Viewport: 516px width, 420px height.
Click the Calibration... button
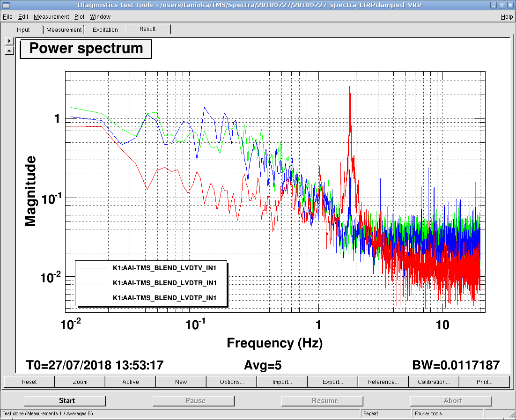(434, 382)
